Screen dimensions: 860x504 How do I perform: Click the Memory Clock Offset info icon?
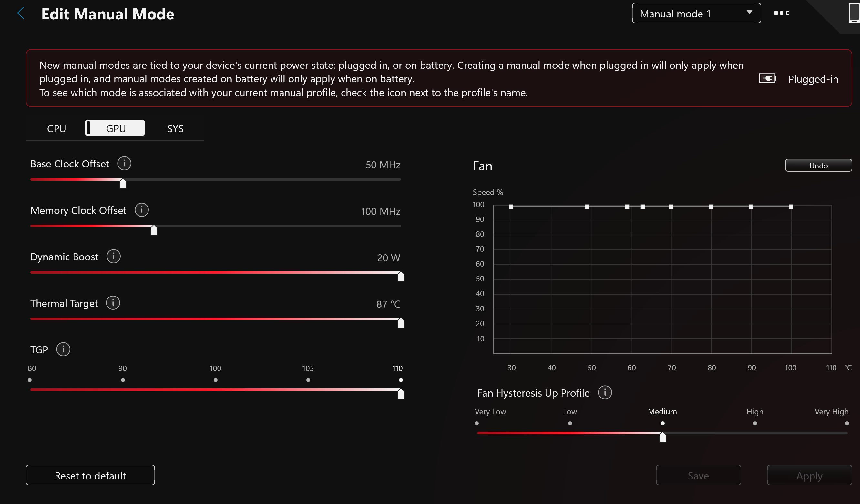[141, 210]
